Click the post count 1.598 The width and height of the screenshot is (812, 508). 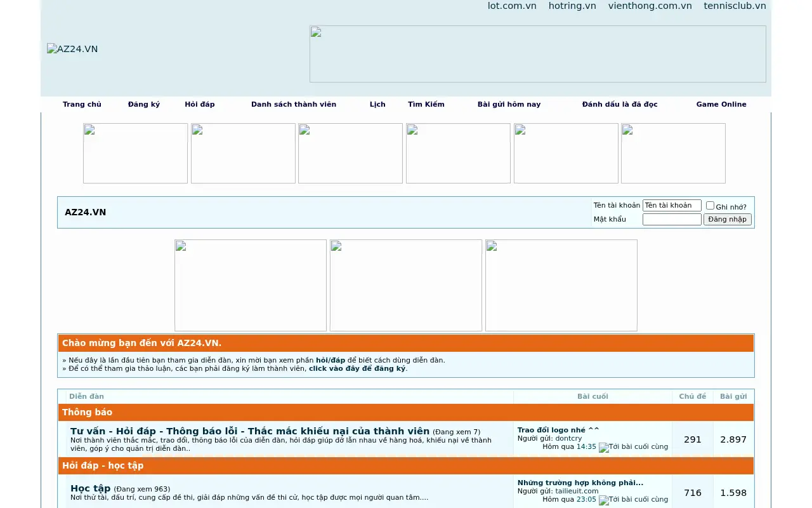(x=733, y=493)
